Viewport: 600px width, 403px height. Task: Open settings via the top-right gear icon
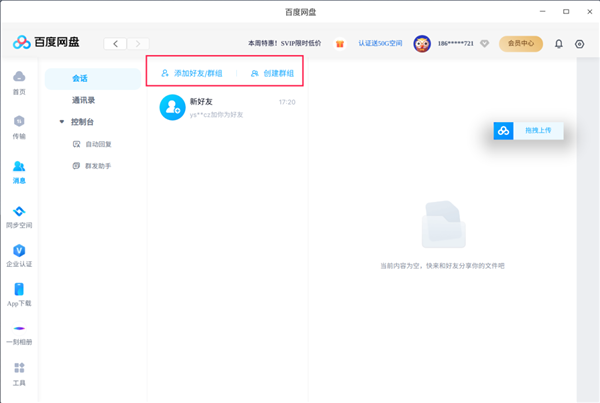pyautogui.click(x=579, y=44)
